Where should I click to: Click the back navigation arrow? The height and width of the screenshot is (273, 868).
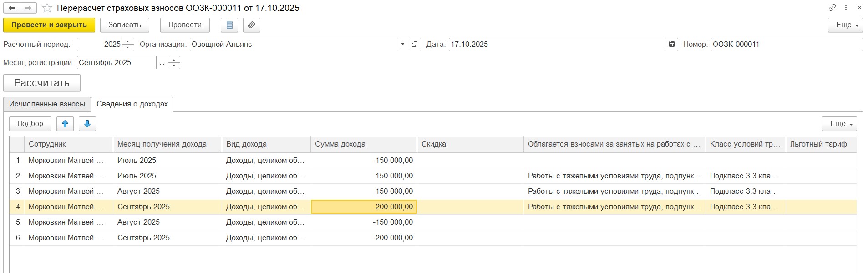pyautogui.click(x=12, y=8)
